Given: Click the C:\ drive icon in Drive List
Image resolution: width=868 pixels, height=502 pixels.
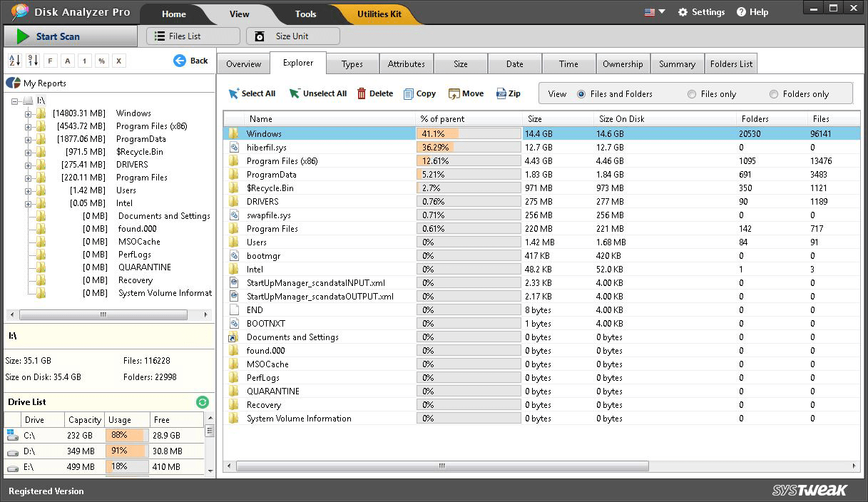Looking at the screenshot, I should 13,435.
